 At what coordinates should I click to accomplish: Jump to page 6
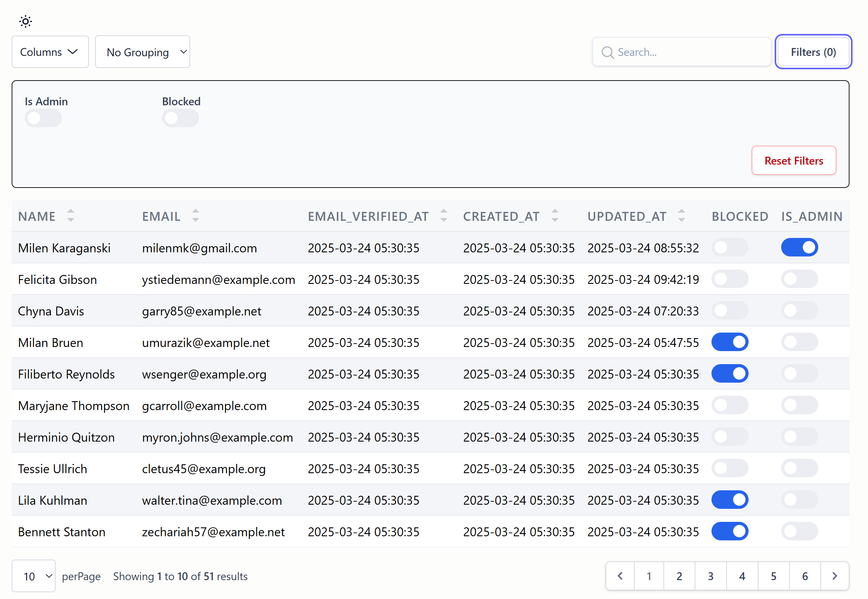point(805,576)
